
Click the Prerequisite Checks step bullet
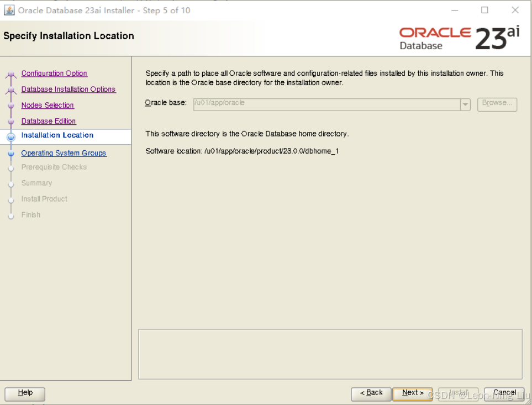point(11,168)
